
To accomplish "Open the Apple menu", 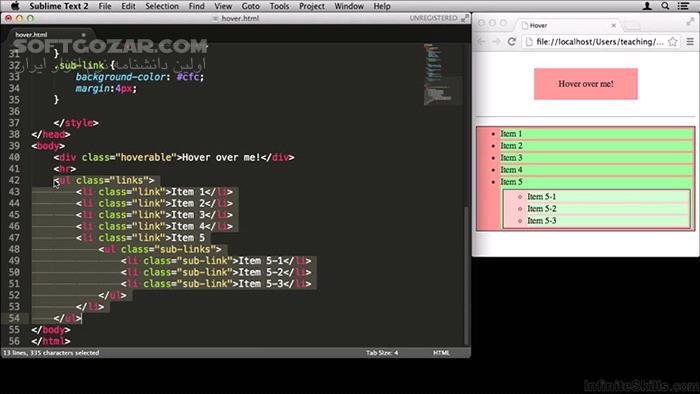I will (x=15, y=6).
